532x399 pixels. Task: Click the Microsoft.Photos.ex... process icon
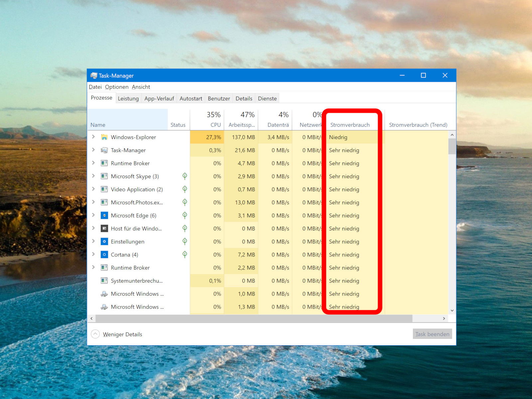[104, 202]
